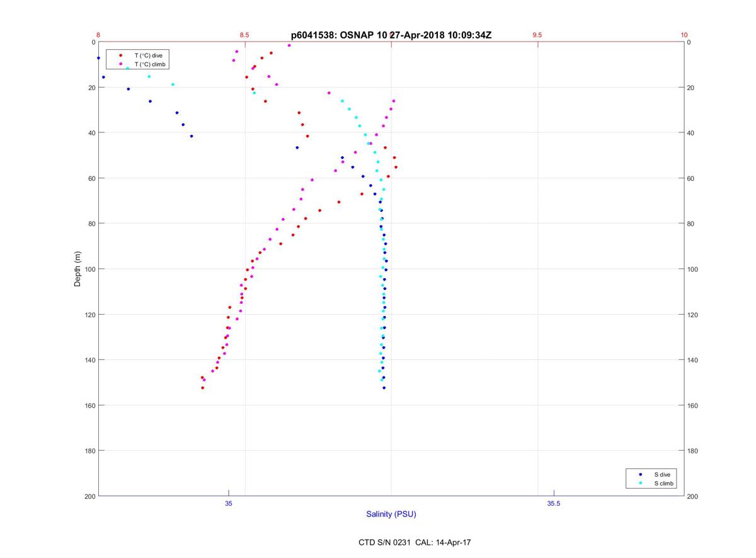
Task: Click the '20' tick on the left depth axis
Action: tap(91, 88)
